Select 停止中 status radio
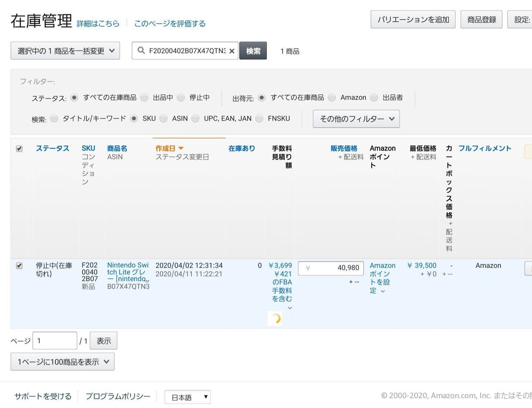The width and height of the screenshot is (532, 408). pyautogui.click(x=181, y=98)
